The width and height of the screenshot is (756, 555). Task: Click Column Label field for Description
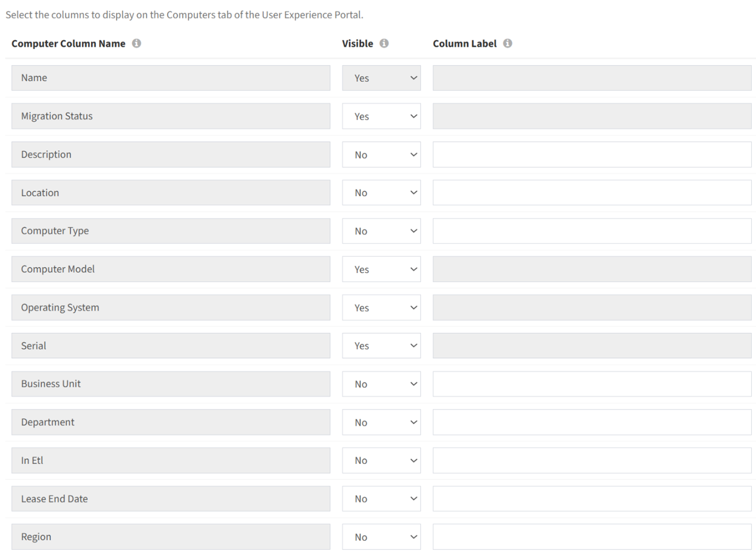pos(592,154)
